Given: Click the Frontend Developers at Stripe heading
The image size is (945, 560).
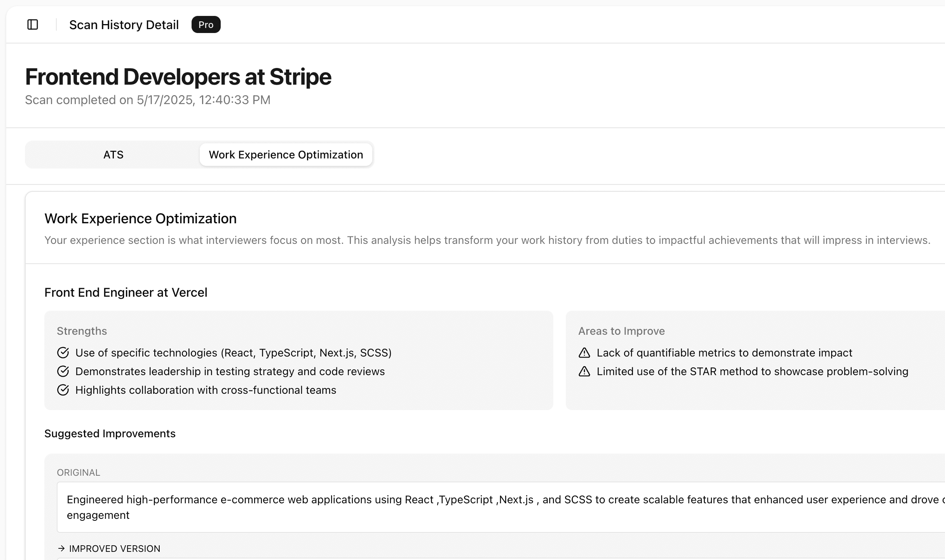Looking at the screenshot, I should pyautogui.click(x=178, y=77).
